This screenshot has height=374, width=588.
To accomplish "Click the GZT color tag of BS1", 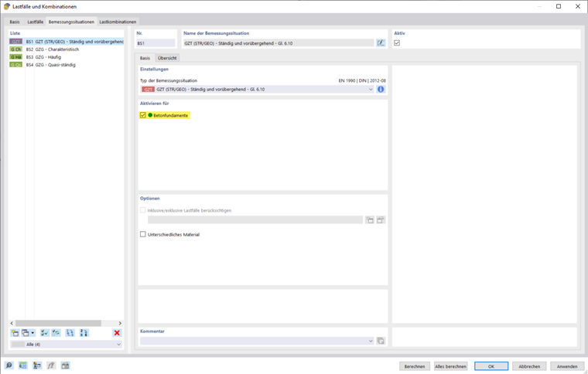I will tap(15, 42).
